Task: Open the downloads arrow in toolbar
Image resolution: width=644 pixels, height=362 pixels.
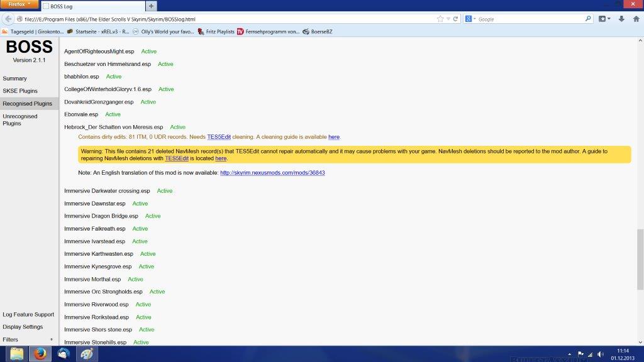Action: [621, 19]
